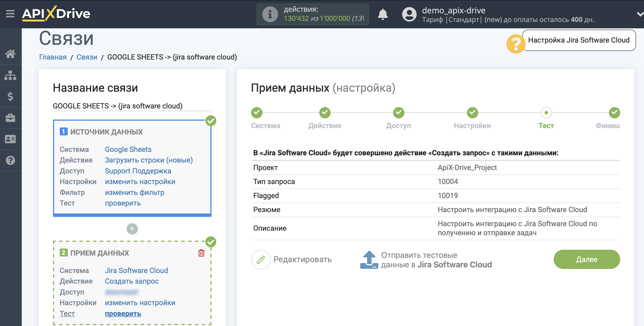The width and height of the screenshot is (644, 326).
Task: Open the sidebar help question icon
Action: pos(10,160)
